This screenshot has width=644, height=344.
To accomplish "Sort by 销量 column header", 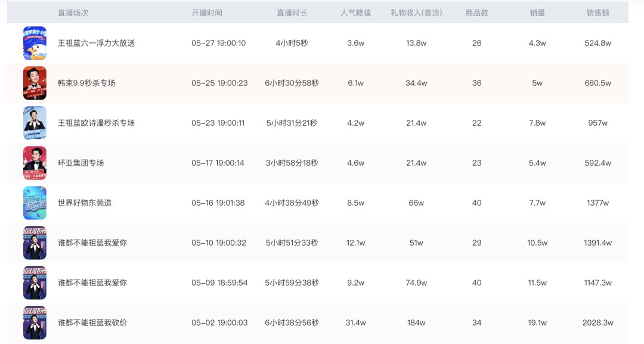I will 537,13.
